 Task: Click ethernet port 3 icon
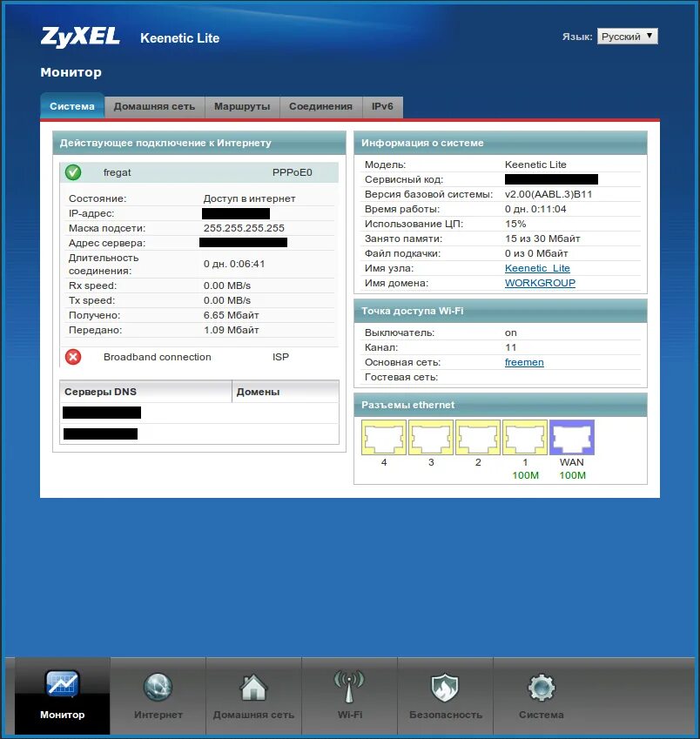click(431, 437)
